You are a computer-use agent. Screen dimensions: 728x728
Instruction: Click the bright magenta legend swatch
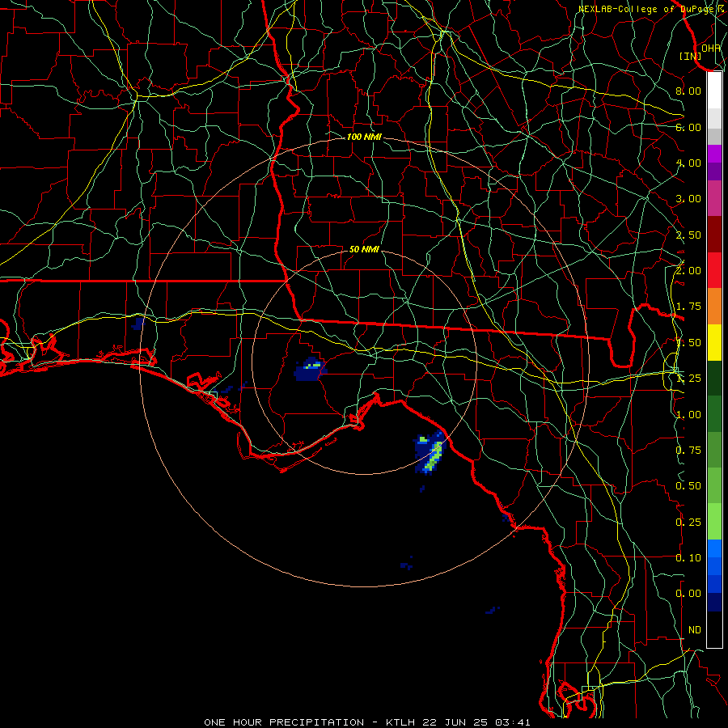pyautogui.click(x=714, y=154)
